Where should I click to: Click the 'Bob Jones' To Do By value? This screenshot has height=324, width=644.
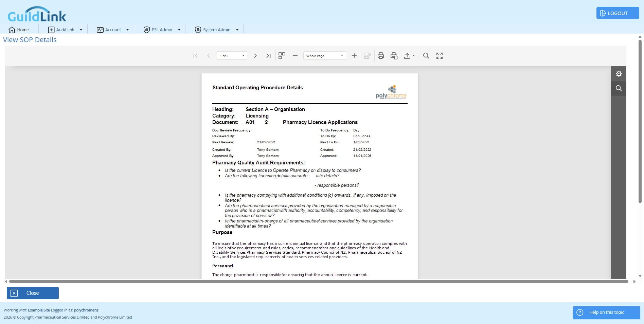(x=362, y=136)
